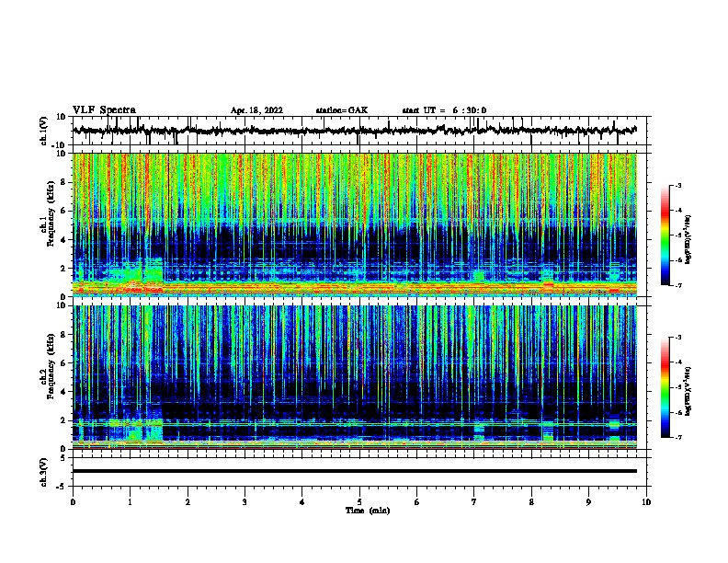Click the ch.1 spectrogram panel
Screen dimensions: 728x563
[x=355, y=224]
